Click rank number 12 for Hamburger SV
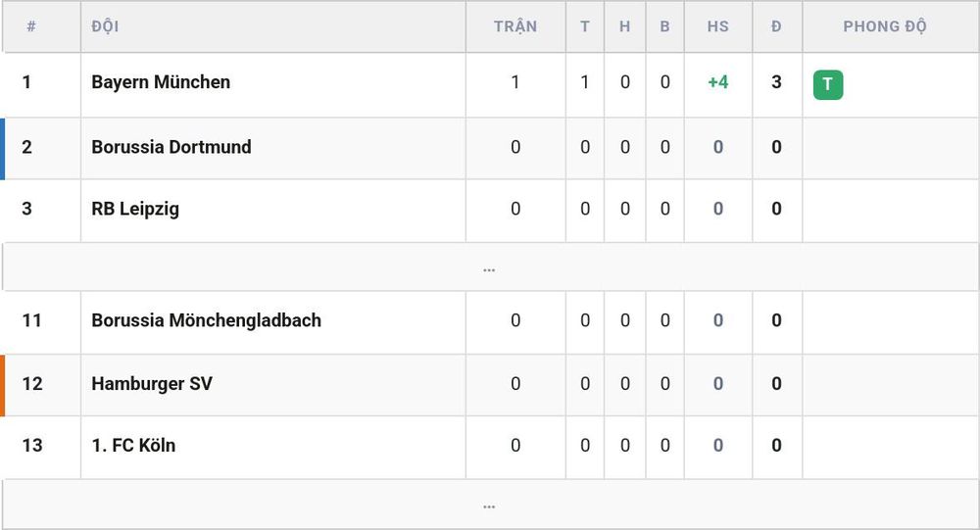Viewport: 980px width, 530px height. pyautogui.click(x=32, y=383)
